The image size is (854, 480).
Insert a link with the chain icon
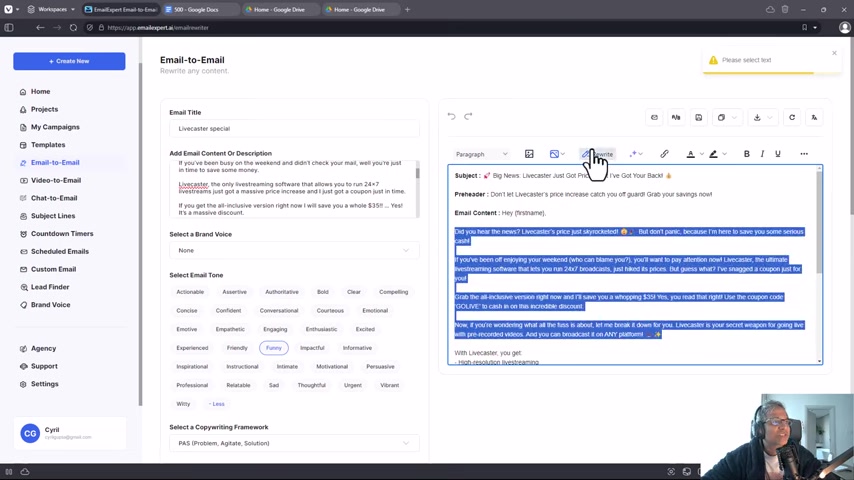pos(664,154)
